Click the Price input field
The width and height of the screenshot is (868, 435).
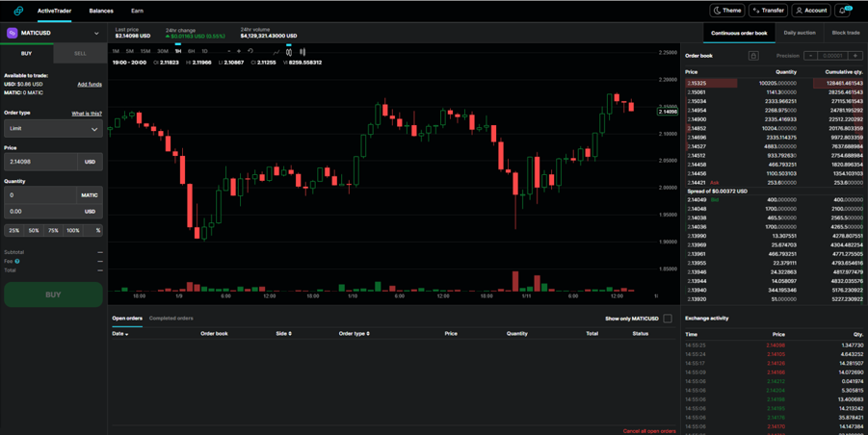coord(40,162)
